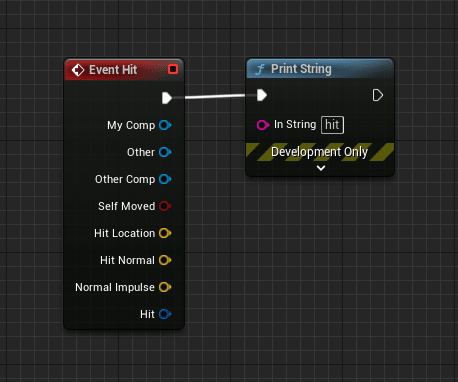Click the wire between Event Hit and Print String
This screenshot has width=458, height=382.
[215, 97]
